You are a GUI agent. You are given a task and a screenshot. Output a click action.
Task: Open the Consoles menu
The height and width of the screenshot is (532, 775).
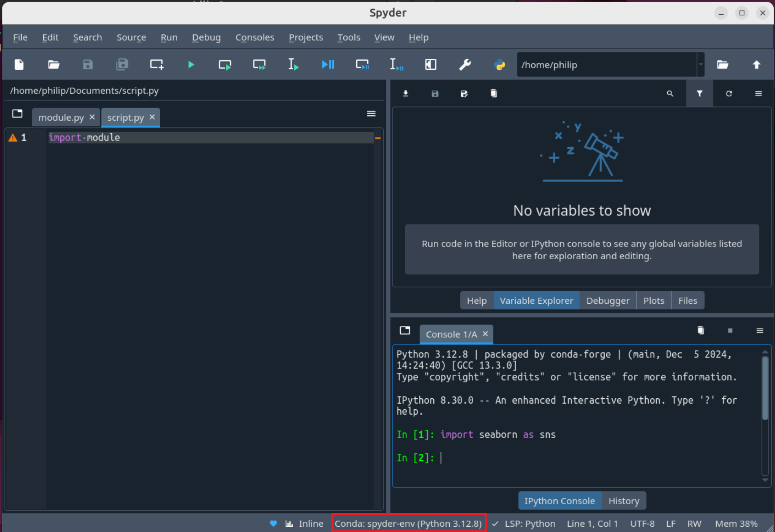(255, 37)
